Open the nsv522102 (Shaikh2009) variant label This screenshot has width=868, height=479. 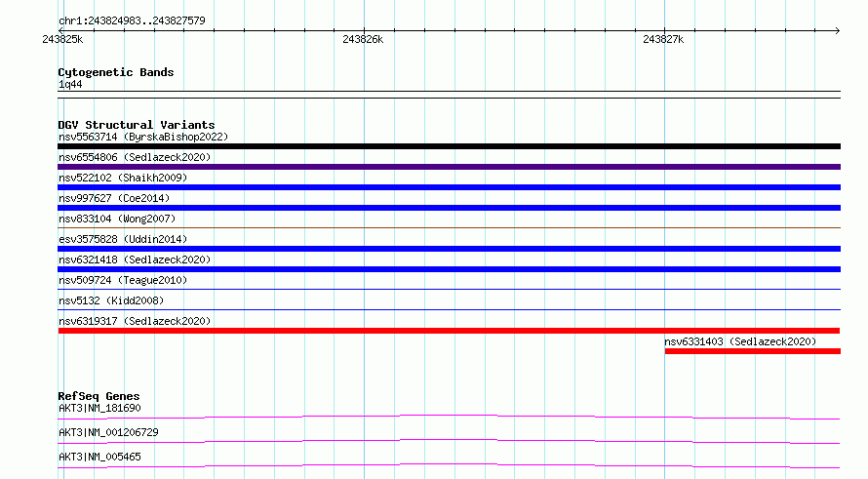pyautogui.click(x=123, y=178)
